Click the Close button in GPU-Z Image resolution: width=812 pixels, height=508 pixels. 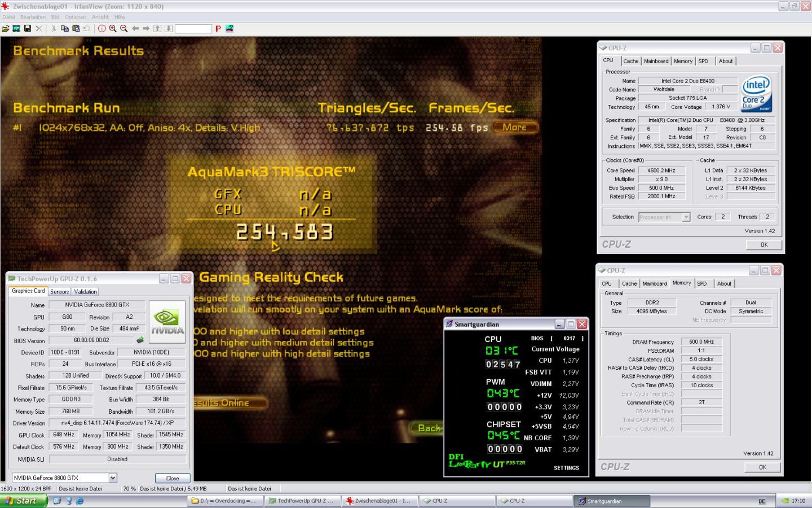tap(173, 478)
